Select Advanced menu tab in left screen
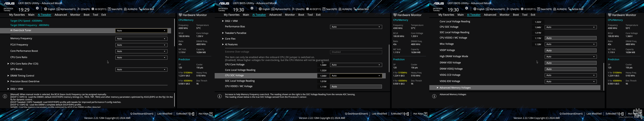Viewport: 644px width, 121px height. coord(61,15)
